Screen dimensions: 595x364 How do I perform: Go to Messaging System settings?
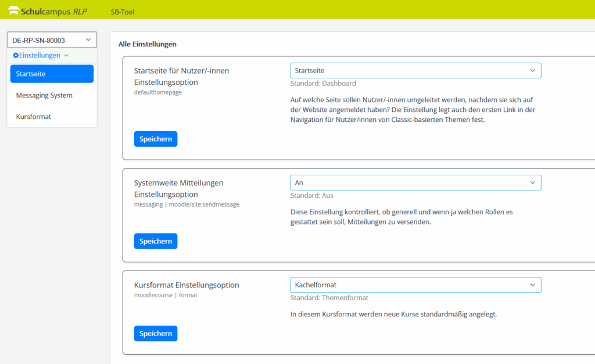(44, 95)
